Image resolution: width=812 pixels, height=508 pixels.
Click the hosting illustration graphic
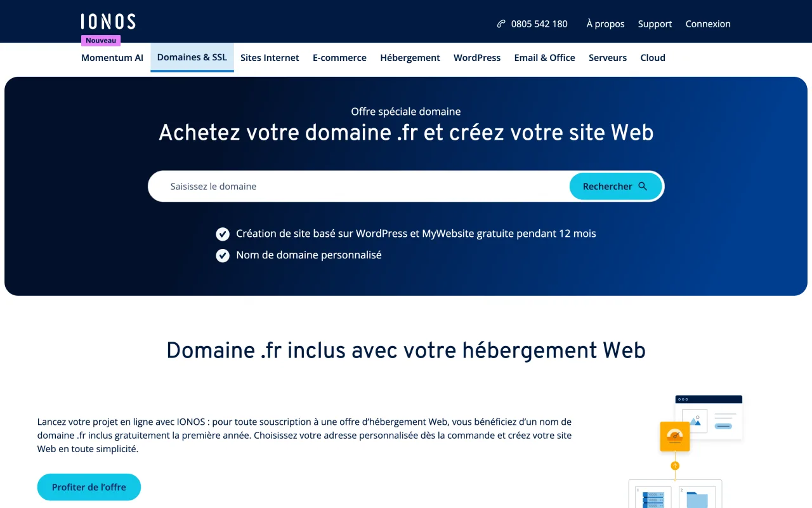pos(685,451)
